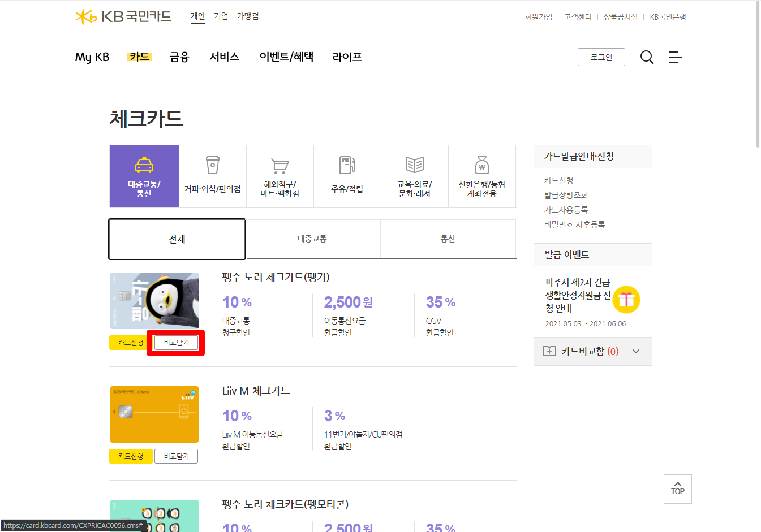Switch to the 전체 tab
Screen dimensions: 761x532
coord(177,239)
